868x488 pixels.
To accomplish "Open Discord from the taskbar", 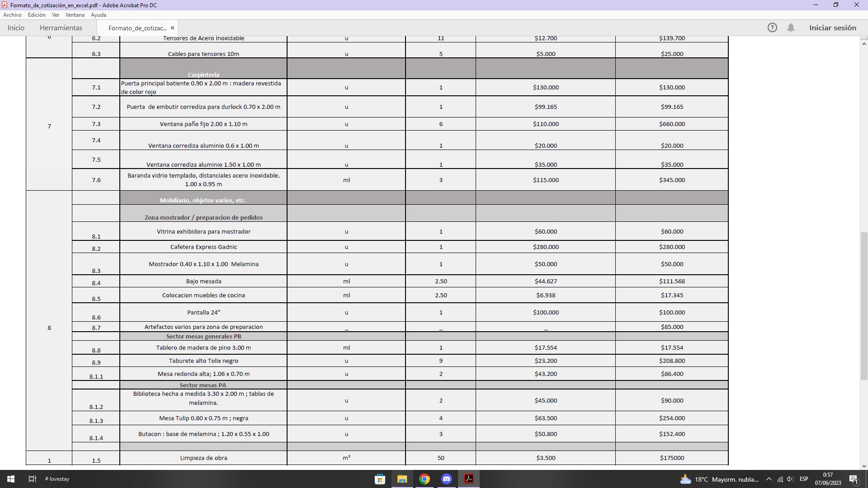I will (x=447, y=479).
